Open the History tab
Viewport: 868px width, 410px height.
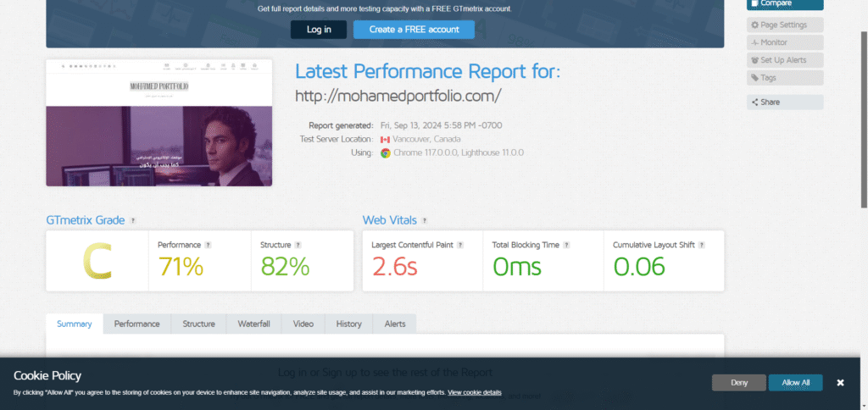[x=348, y=324]
